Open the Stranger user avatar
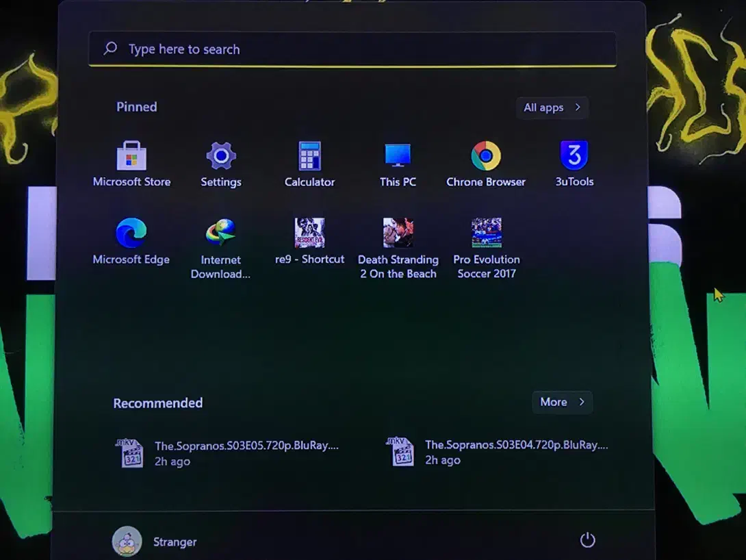Image resolution: width=746 pixels, height=560 pixels. 127,541
